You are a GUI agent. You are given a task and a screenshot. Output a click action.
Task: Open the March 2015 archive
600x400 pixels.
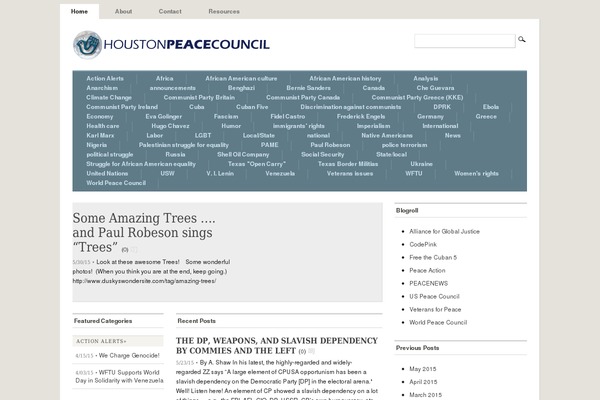425,395
